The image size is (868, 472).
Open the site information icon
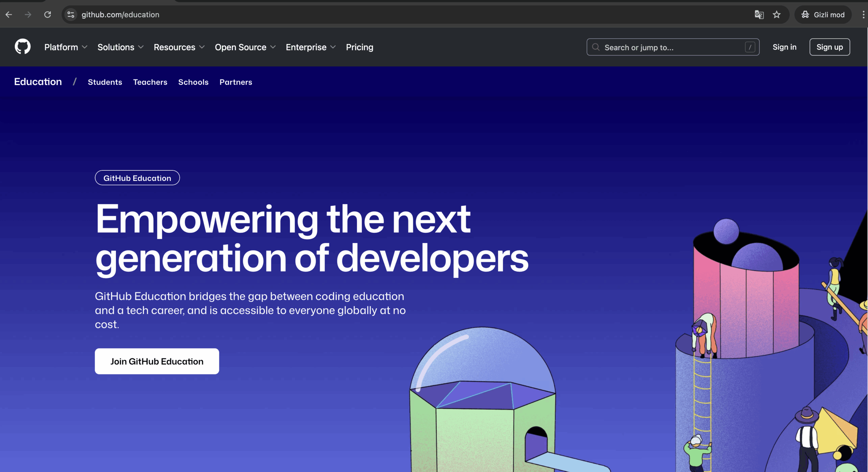click(71, 15)
